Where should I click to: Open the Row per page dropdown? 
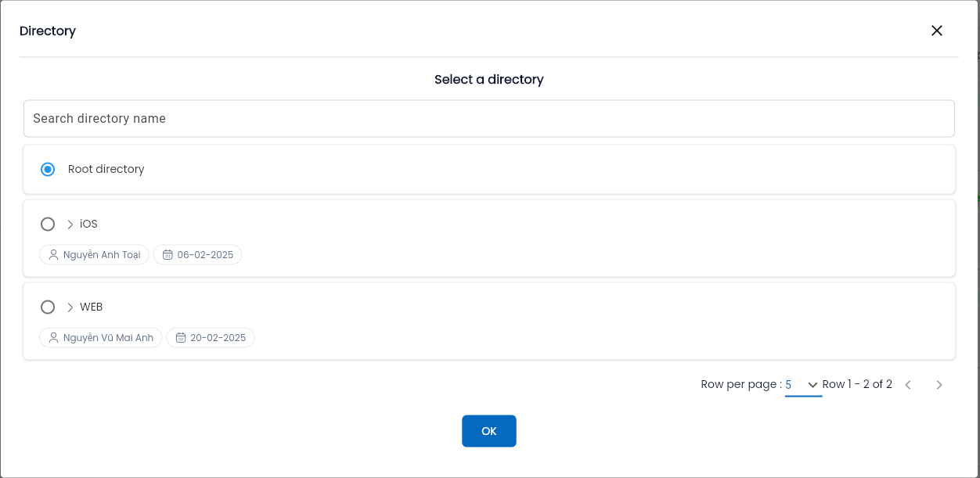(x=803, y=385)
